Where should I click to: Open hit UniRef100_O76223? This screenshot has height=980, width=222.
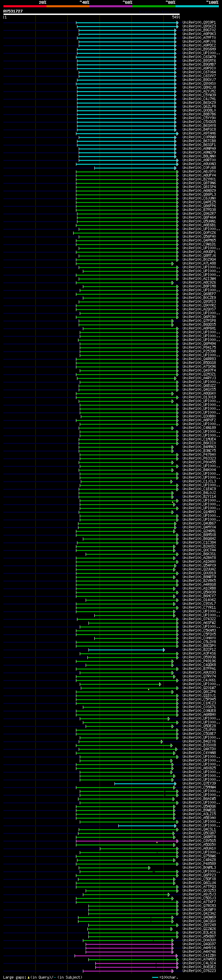[199, 971]
